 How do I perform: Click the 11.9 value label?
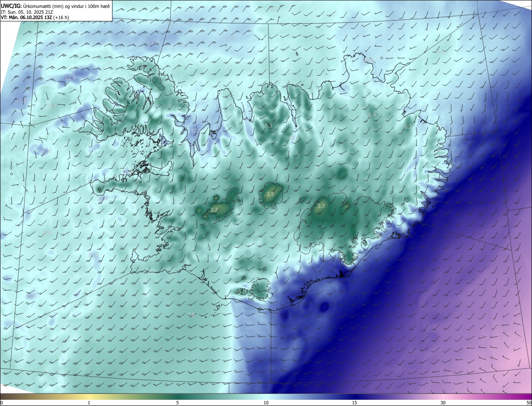pos(21,100)
